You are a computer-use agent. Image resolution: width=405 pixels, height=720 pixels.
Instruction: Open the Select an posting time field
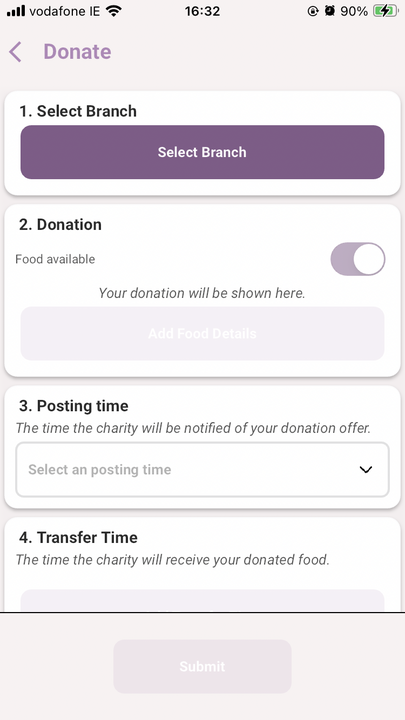coord(202,469)
